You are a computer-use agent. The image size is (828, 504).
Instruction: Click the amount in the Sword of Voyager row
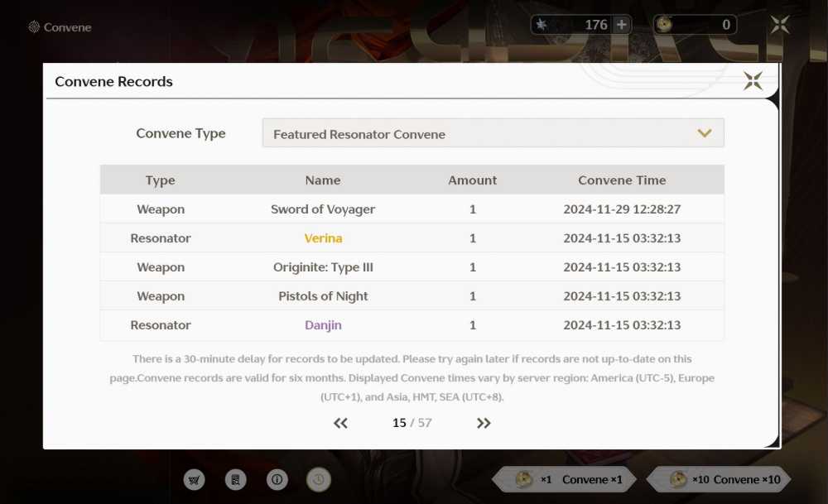pyautogui.click(x=473, y=209)
